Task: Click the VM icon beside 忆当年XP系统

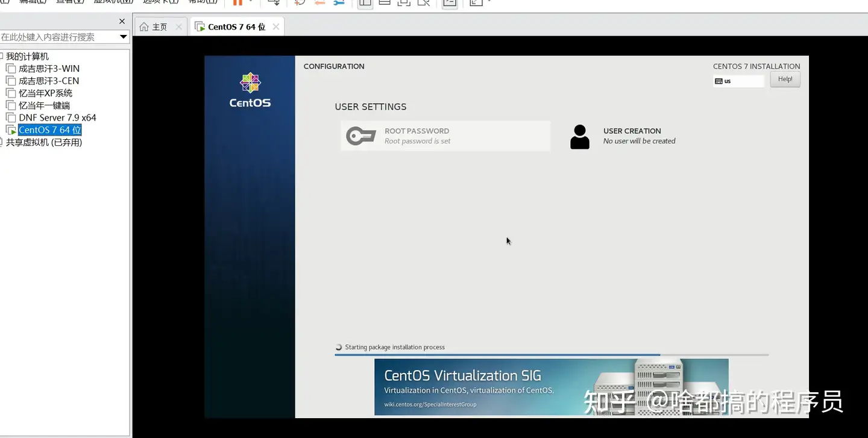Action: pyautogui.click(x=11, y=93)
